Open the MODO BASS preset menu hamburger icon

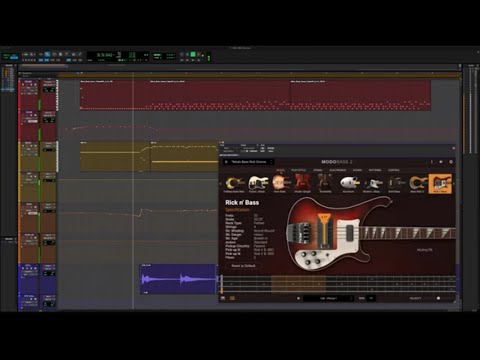(x=226, y=162)
